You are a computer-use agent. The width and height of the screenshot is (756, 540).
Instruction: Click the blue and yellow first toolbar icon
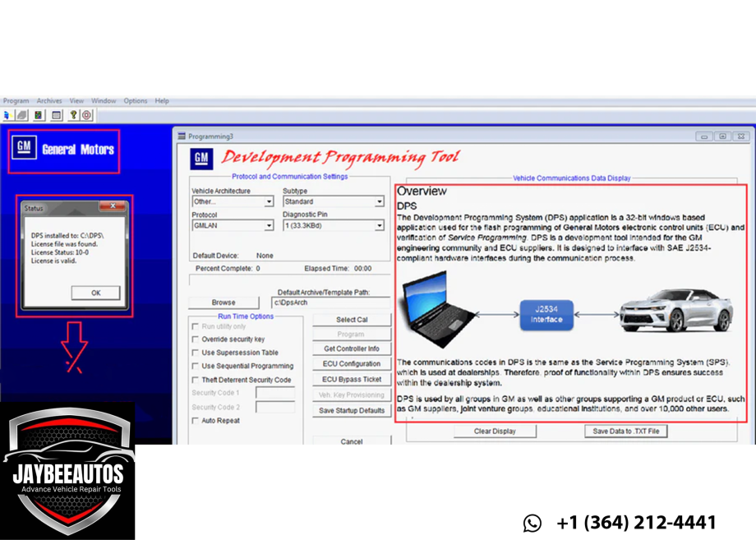(x=7, y=115)
